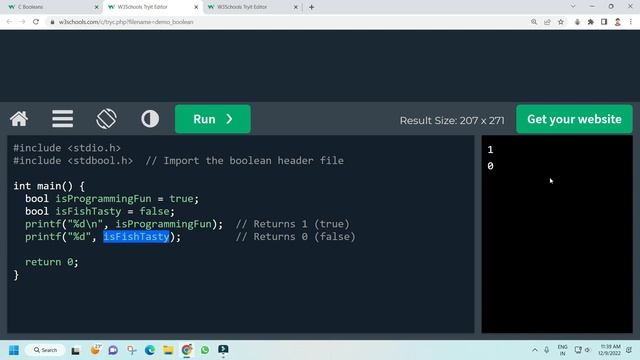
Task: Close the third Tryit Editor tab
Action: click(x=296, y=7)
